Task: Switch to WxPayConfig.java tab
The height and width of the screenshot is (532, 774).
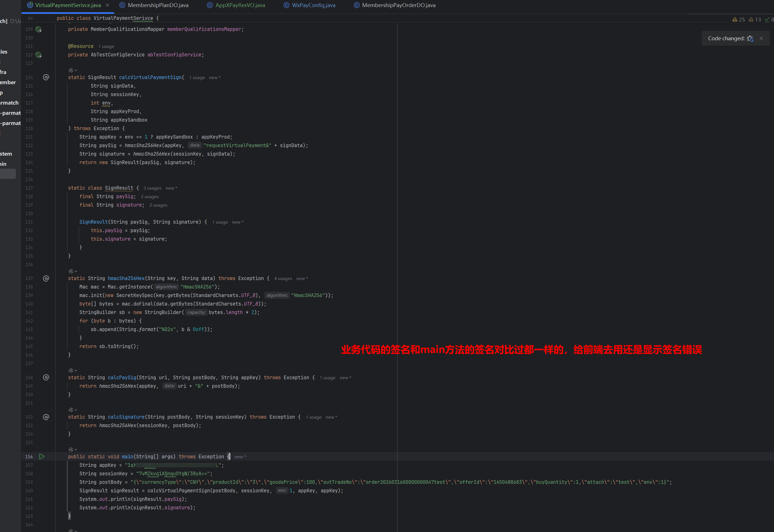Action: tap(313, 5)
